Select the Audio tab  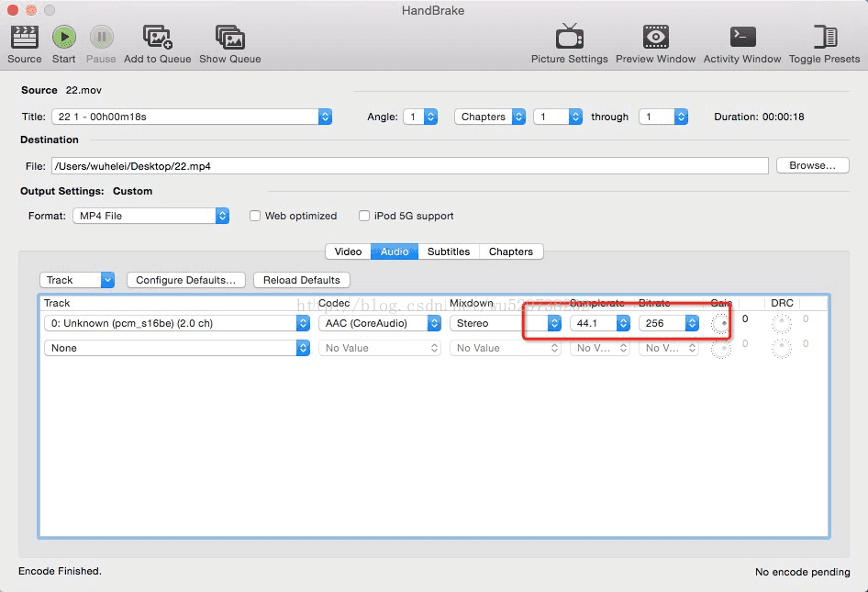click(395, 251)
